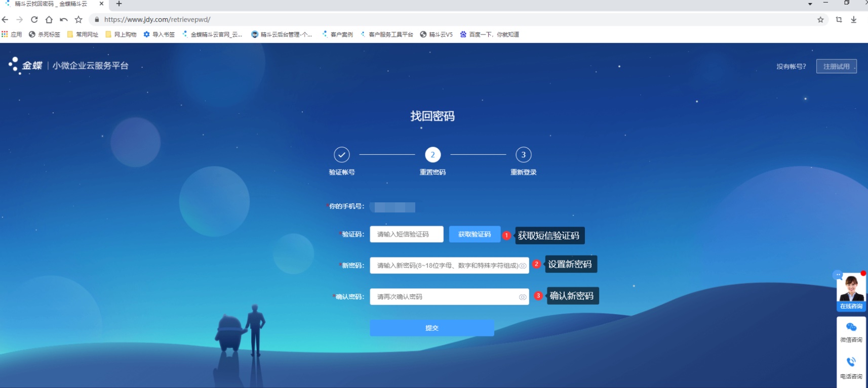Click the 获取验证码 button
The width and height of the screenshot is (868, 388).
point(475,234)
